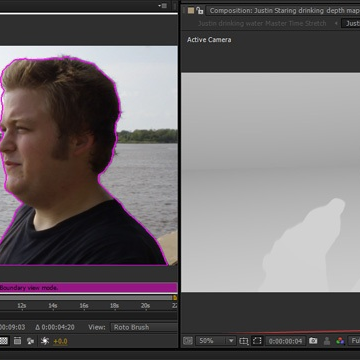Image resolution: width=360 pixels, height=360 pixels.
Task: Go to Justin drinking water Master Time Stretch breadcrumb
Action: click(x=262, y=23)
